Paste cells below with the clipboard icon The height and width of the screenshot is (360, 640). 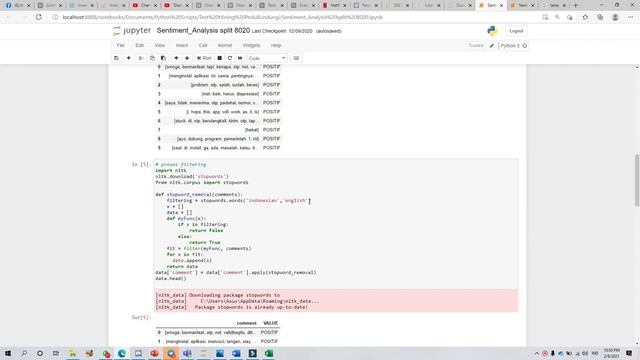(163, 58)
